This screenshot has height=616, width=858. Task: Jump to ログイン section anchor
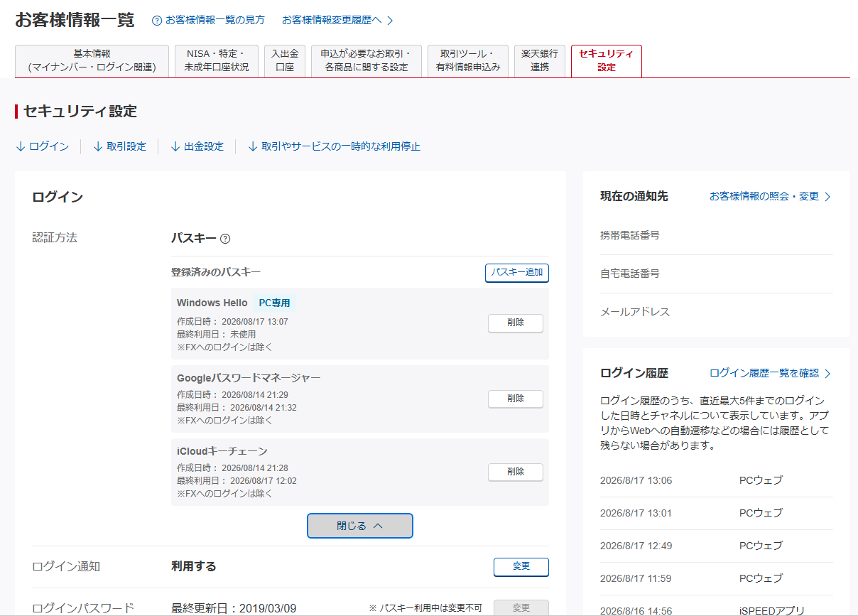[x=43, y=146]
